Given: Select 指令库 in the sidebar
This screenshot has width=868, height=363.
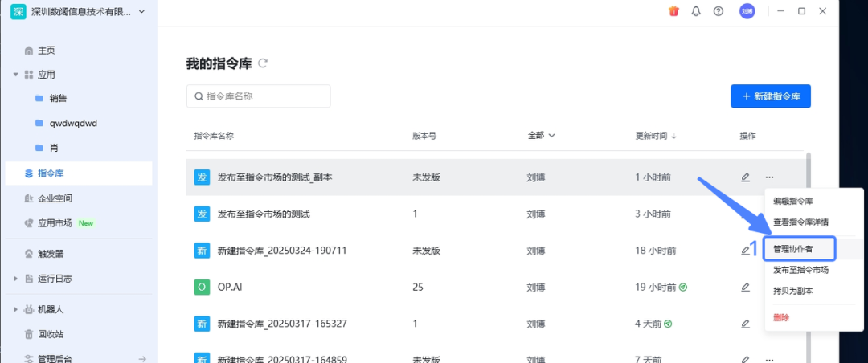Looking at the screenshot, I should click(79, 173).
